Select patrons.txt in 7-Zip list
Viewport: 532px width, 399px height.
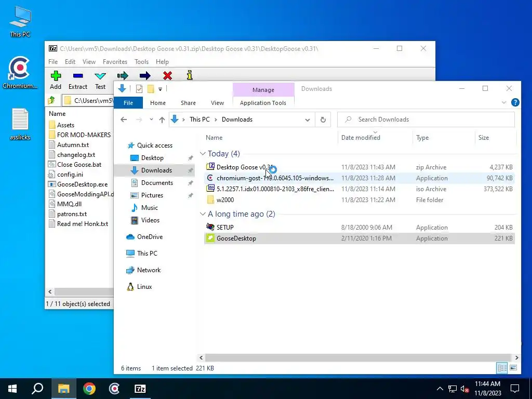click(x=68, y=214)
